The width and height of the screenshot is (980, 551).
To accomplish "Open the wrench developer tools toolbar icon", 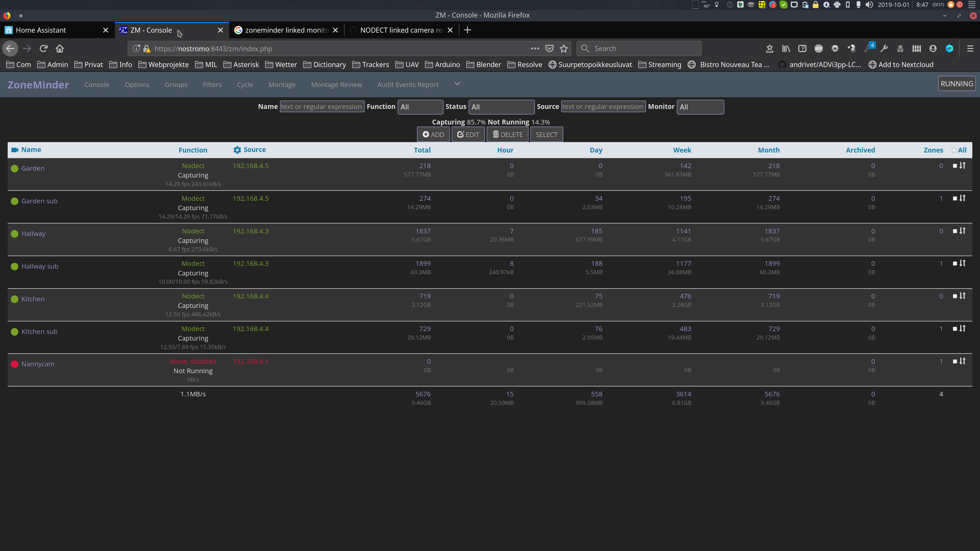I will (884, 49).
